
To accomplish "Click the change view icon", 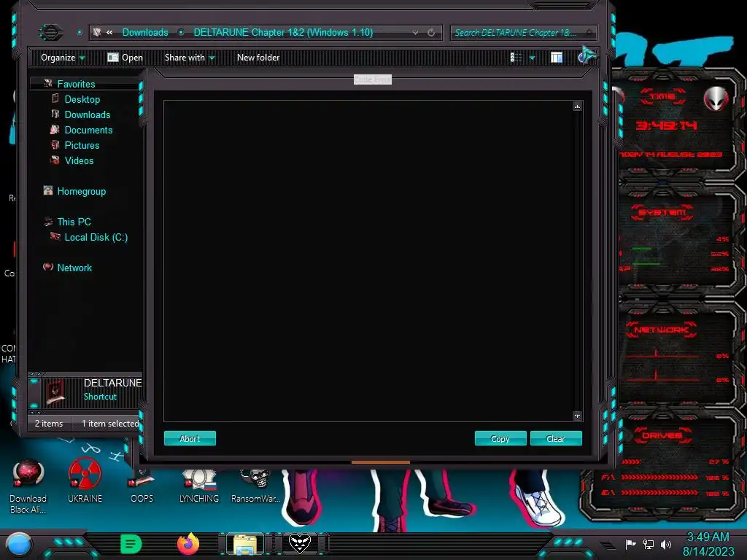I will 516,58.
